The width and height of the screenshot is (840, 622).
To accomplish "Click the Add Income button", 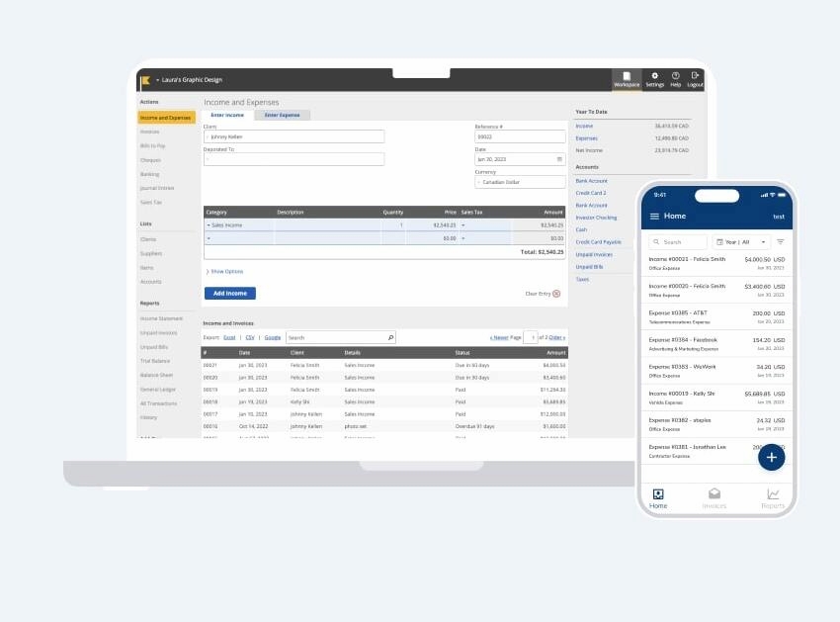I will pos(229,294).
